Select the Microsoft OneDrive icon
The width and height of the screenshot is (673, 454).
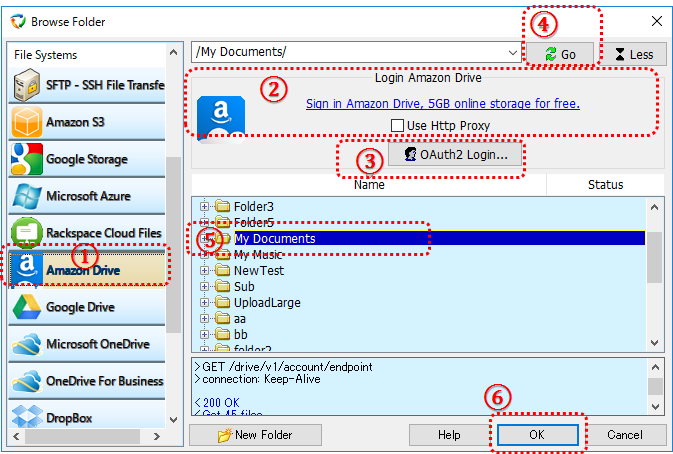click(x=27, y=344)
